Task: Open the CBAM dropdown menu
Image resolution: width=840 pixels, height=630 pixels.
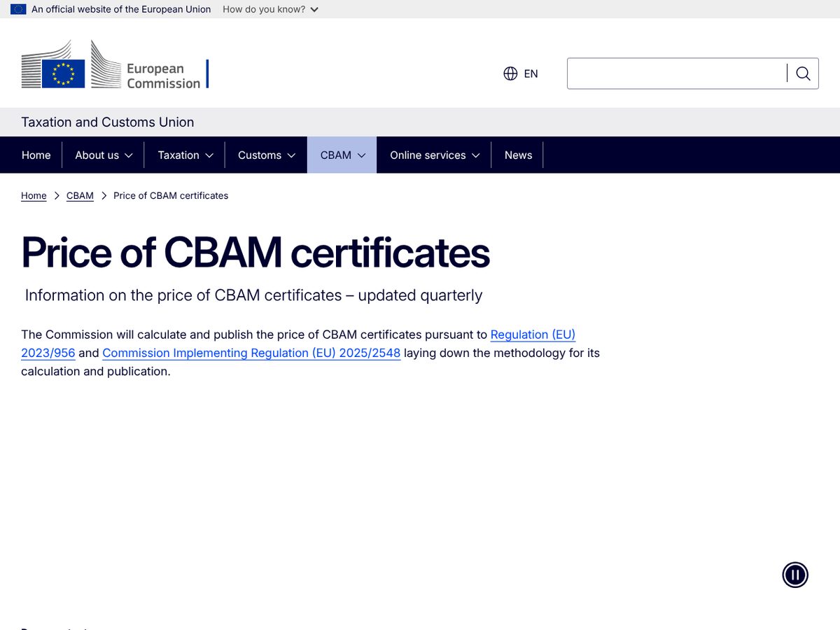Action: click(x=343, y=155)
